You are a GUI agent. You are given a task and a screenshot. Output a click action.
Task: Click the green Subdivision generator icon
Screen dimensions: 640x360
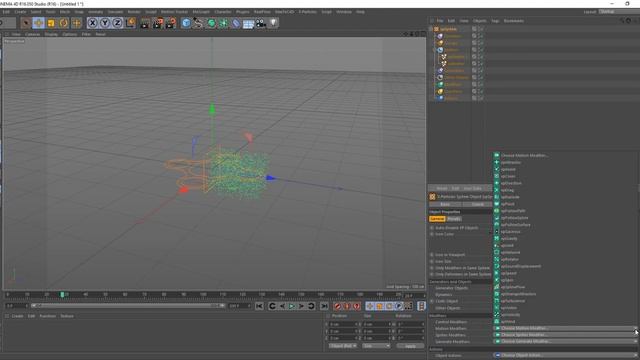pos(211,23)
